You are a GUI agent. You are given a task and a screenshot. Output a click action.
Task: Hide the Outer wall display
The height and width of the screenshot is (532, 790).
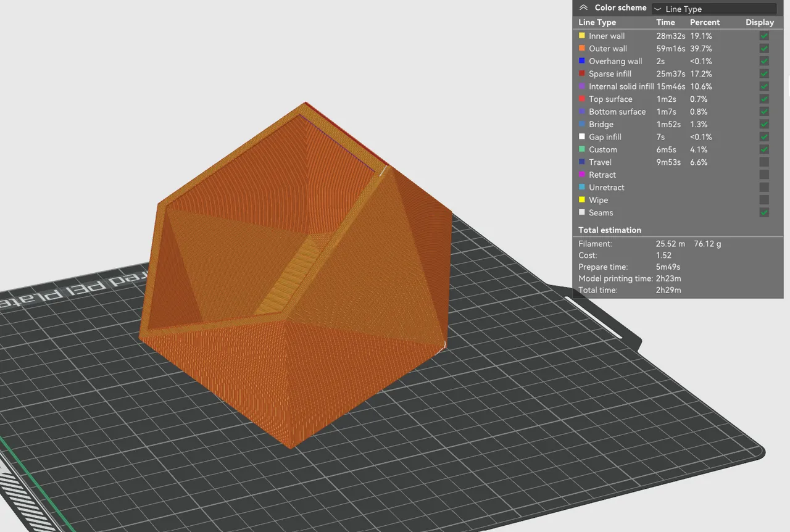pyautogui.click(x=763, y=48)
